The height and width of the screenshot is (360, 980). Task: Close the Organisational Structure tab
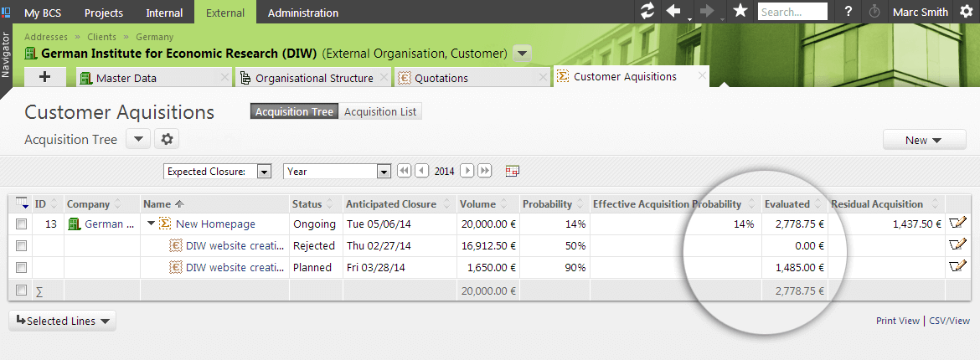[x=384, y=78]
